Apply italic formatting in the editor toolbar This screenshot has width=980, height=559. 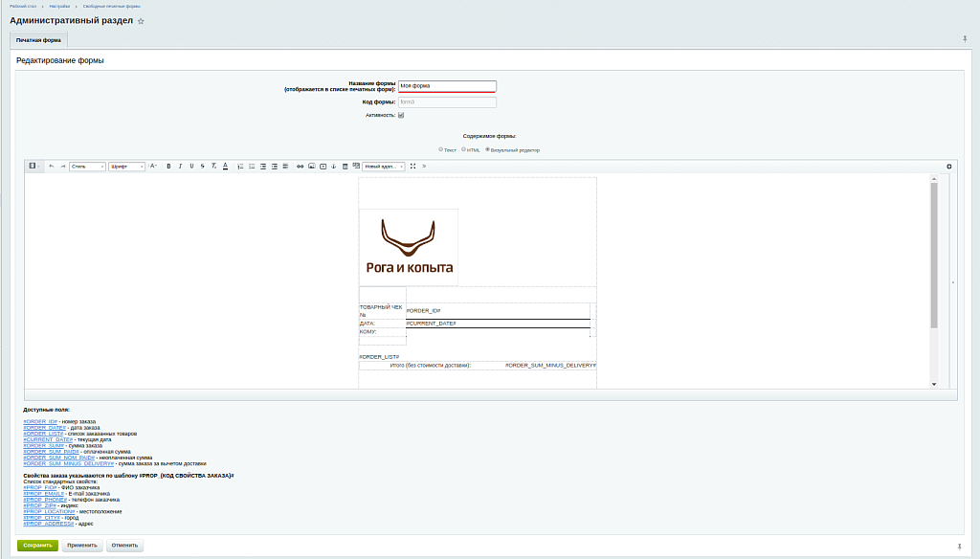point(180,167)
